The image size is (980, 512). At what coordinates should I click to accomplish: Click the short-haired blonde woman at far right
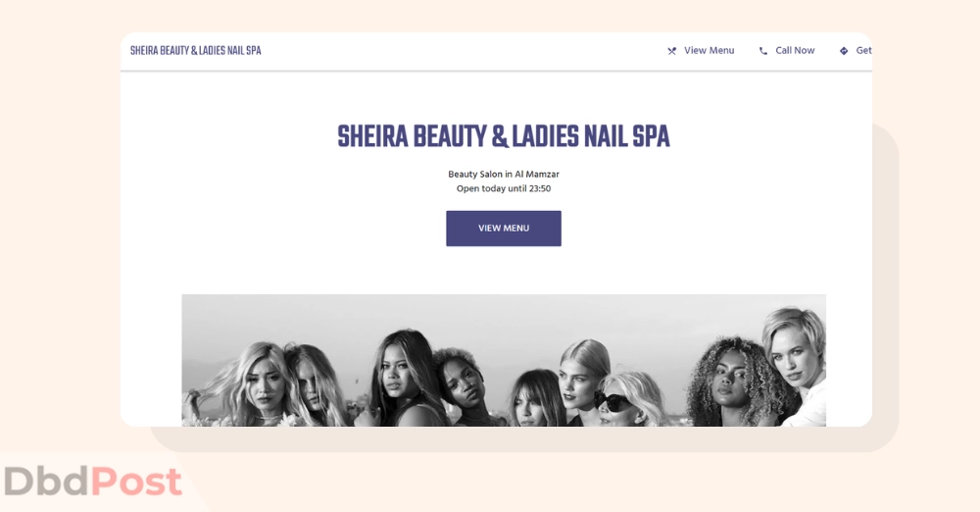tap(795, 366)
